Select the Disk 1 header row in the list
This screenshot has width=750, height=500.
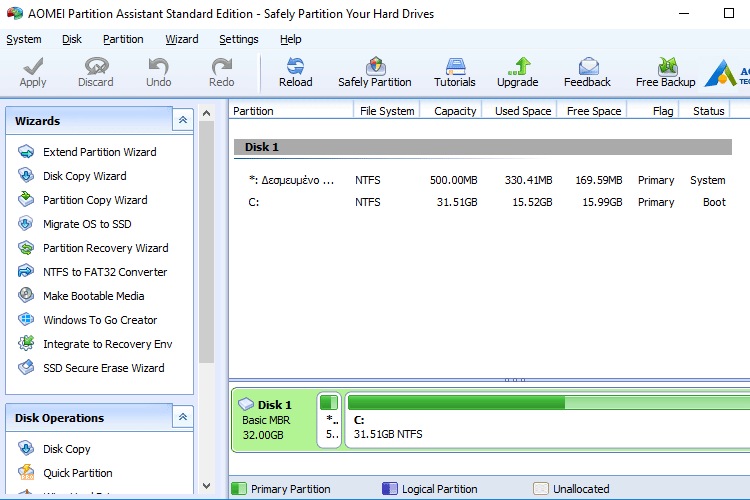point(483,147)
